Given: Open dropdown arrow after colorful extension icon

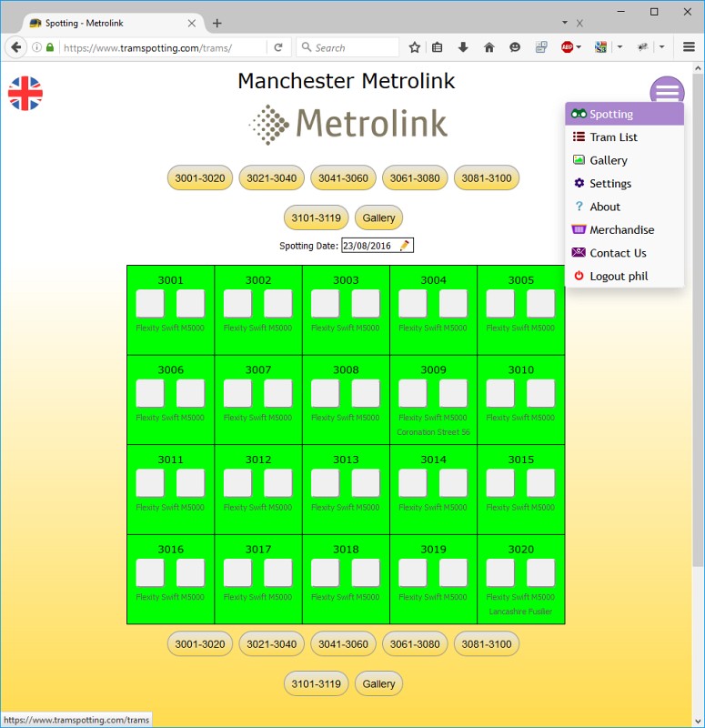Looking at the screenshot, I should (x=619, y=47).
